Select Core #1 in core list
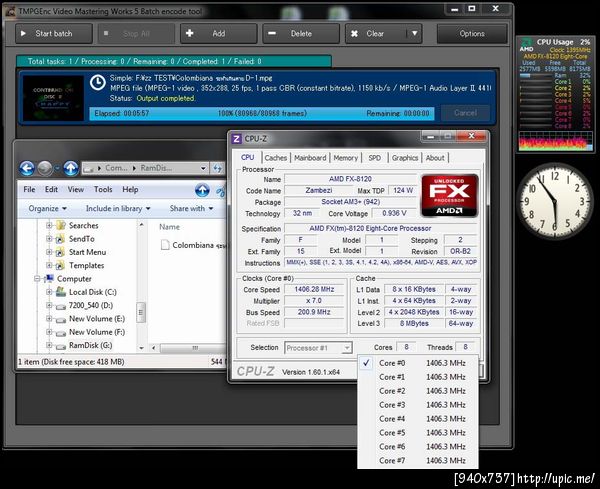This screenshot has width=600, height=489. coord(417,377)
